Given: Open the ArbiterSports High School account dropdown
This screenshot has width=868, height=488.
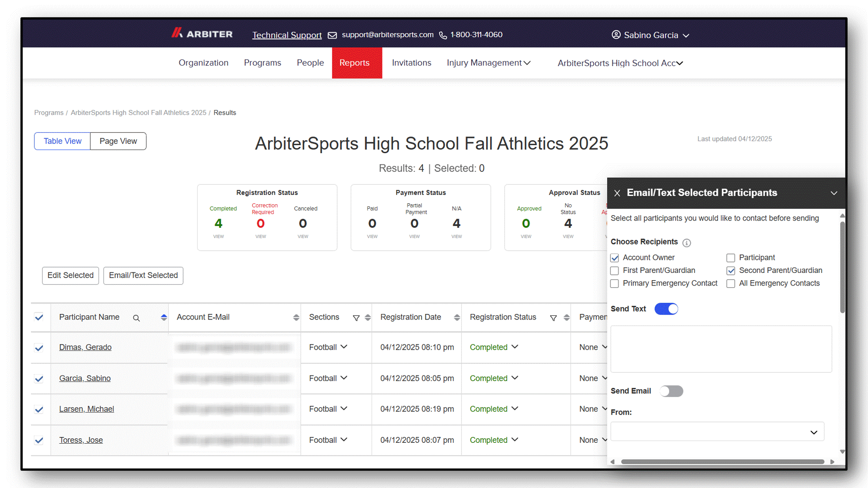Looking at the screenshot, I should coord(620,63).
